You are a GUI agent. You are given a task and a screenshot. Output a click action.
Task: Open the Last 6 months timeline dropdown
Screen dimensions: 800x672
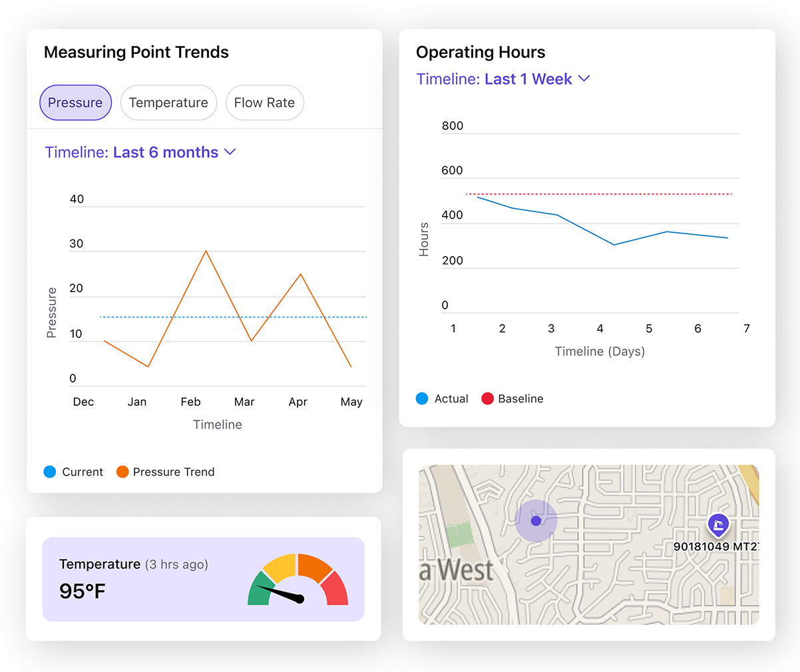230,152
